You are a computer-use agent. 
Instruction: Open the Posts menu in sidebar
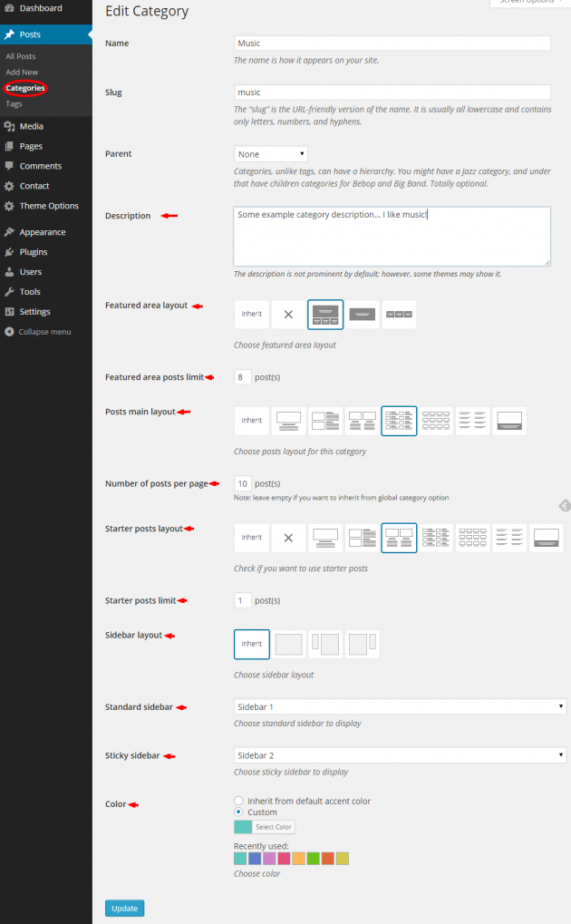(x=46, y=34)
